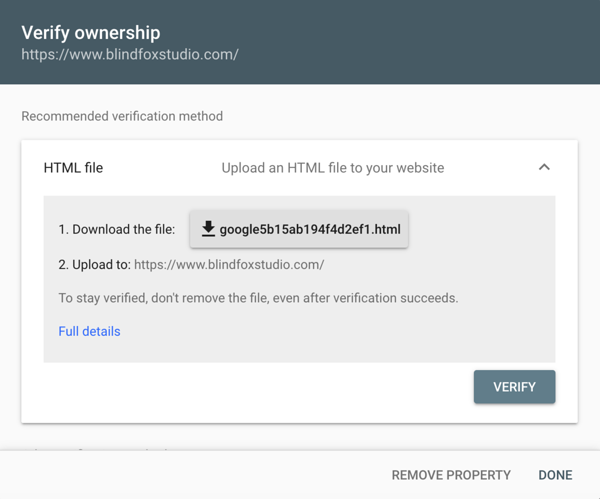Click DONE to close the dialog
The image size is (600, 499).
click(555, 475)
